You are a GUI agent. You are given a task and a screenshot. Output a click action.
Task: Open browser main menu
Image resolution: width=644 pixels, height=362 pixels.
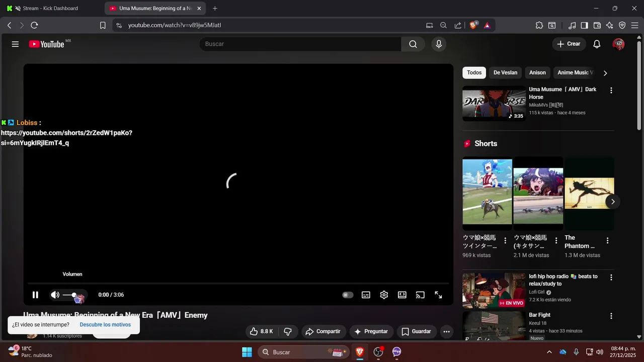pos(635,25)
